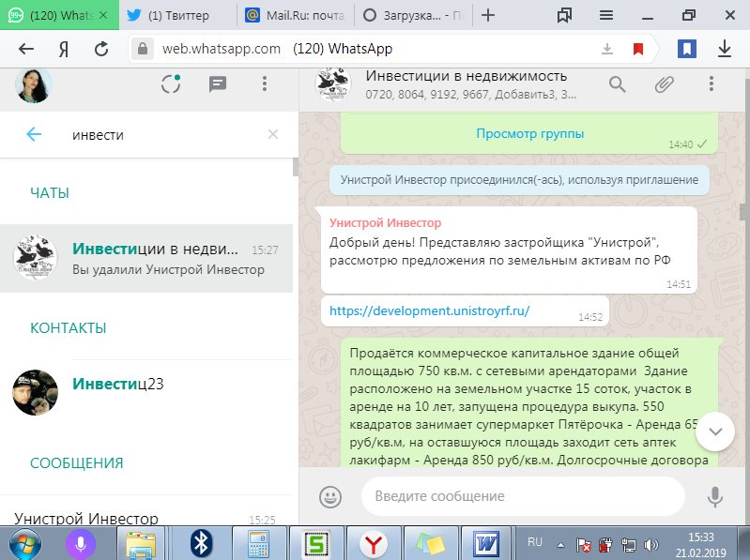The width and height of the screenshot is (750, 560).
Task: Go back from search with blue arrow
Action: click(34, 134)
